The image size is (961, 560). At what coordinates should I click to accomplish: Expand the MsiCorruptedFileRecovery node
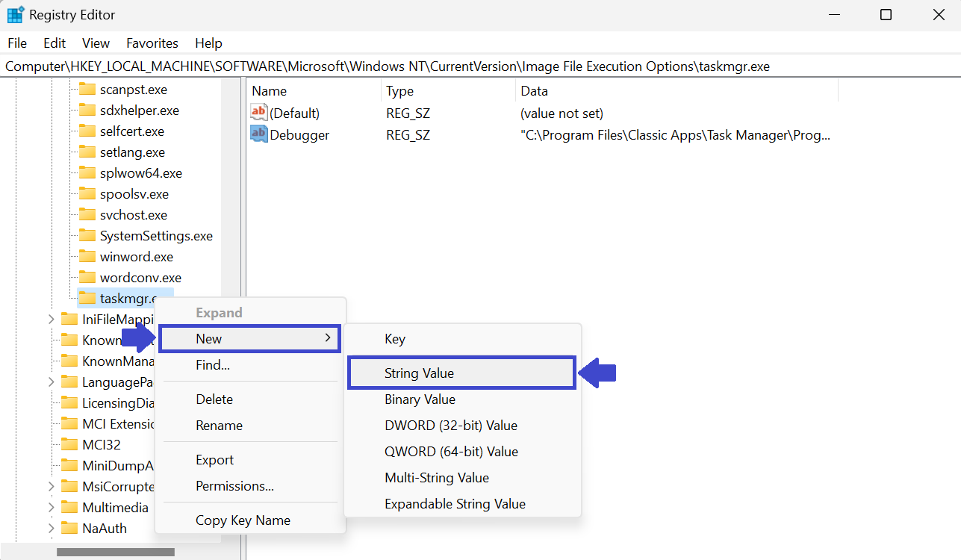click(x=49, y=486)
